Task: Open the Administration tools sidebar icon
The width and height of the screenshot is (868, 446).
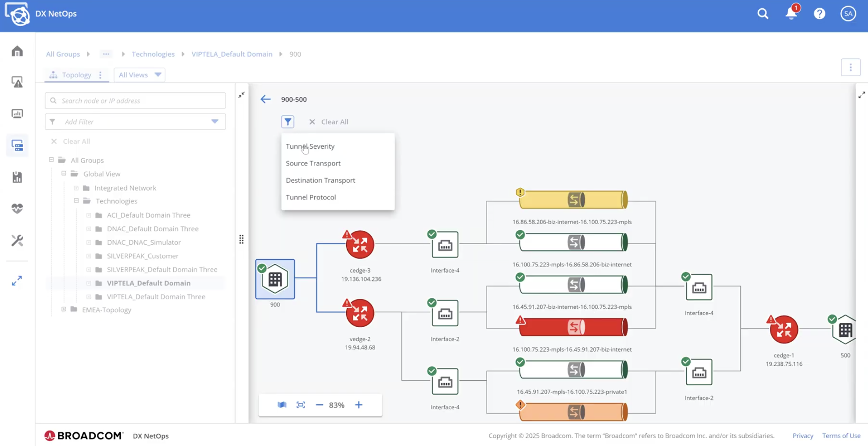Action: click(17, 240)
